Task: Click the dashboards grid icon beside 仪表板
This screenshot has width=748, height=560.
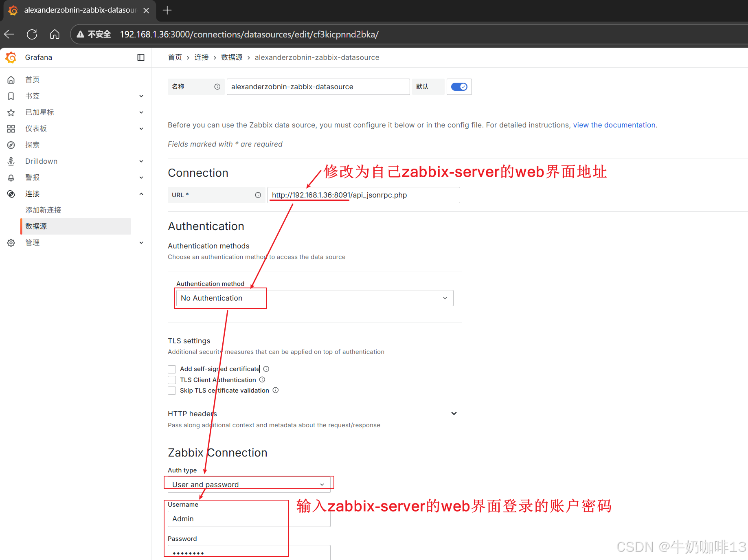Action: pos(11,129)
